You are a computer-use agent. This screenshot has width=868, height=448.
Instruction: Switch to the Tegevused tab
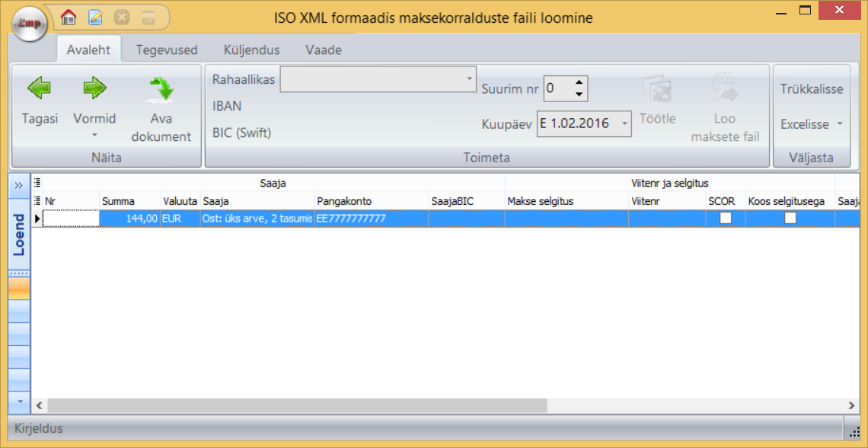pos(167,50)
